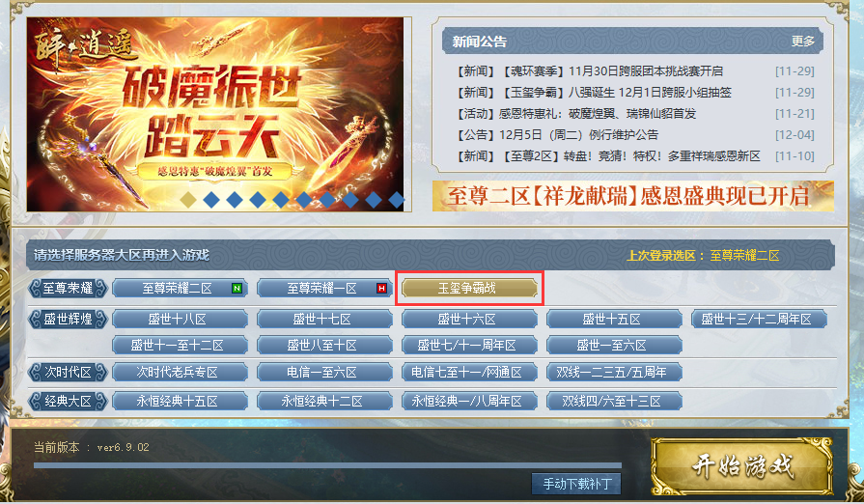Viewport: 864px width, 504px height.
Task: Click the download progress bar
Action: pyautogui.click(x=327, y=465)
